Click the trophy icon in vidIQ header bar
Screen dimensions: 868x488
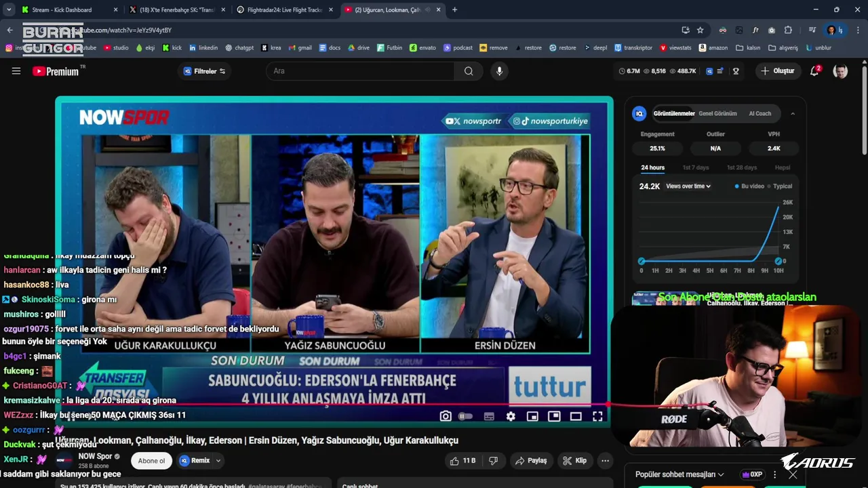[736, 71]
